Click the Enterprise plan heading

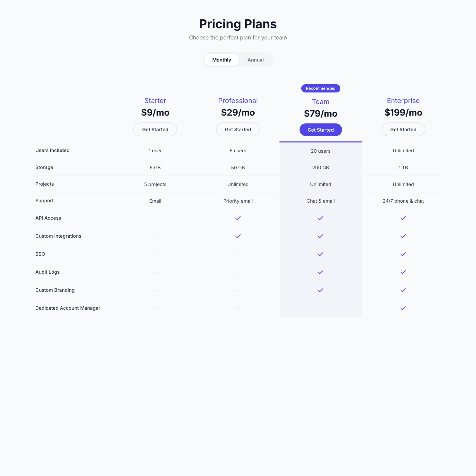pyautogui.click(x=403, y=101)
